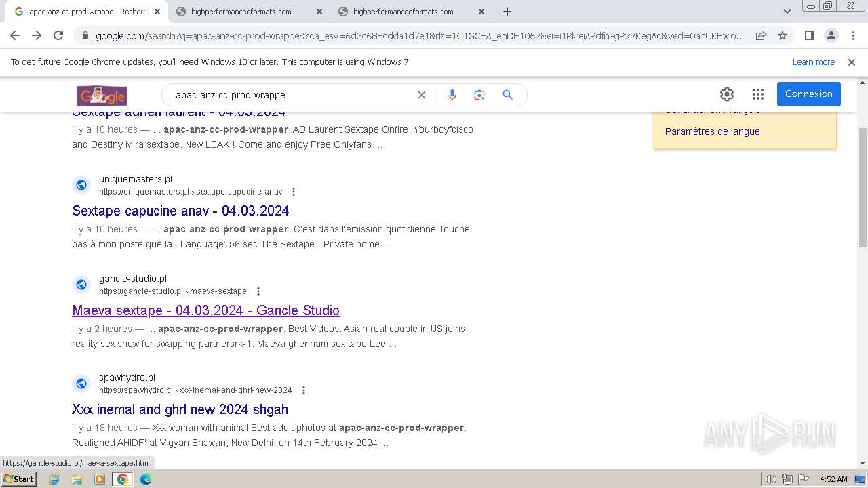Close the apac-anz-cc-prod-wrappe tab
Screen dimensions: 868x488
point(157,12)
